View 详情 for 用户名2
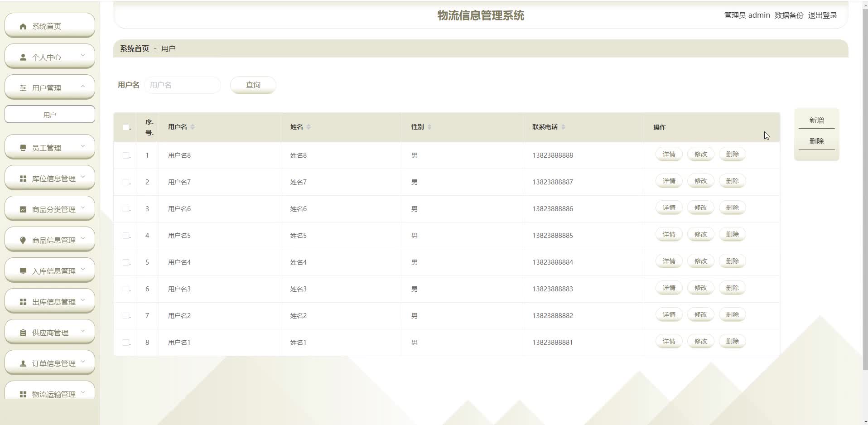Viewport: 868px width, 425px height. [x=669, y=315]
